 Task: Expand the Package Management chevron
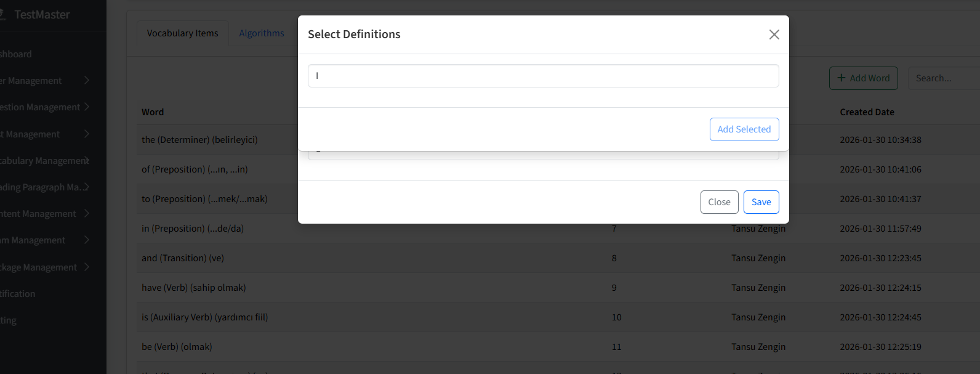coord(87,267)
